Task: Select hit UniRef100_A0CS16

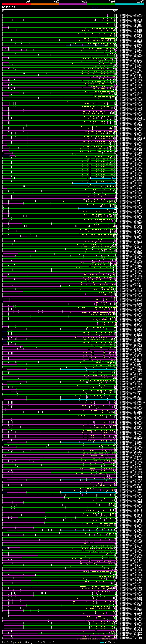Action: 131,93
